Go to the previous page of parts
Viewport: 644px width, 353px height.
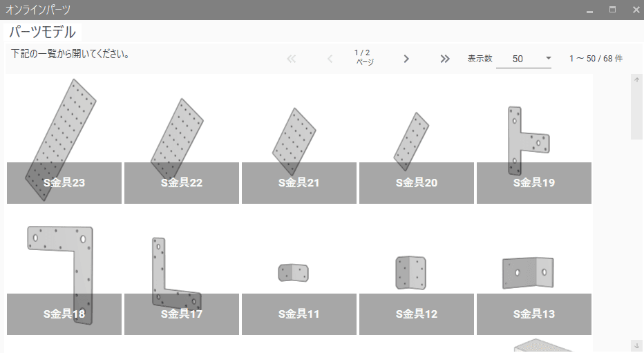330,59
